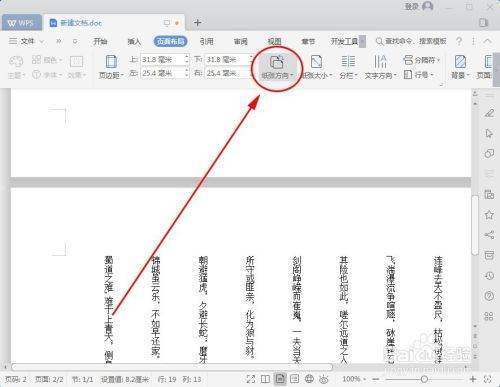Screen dimensions: 500x387
Task: Open the Line Numbers (行号) dropdown
Action: point(419,74)
